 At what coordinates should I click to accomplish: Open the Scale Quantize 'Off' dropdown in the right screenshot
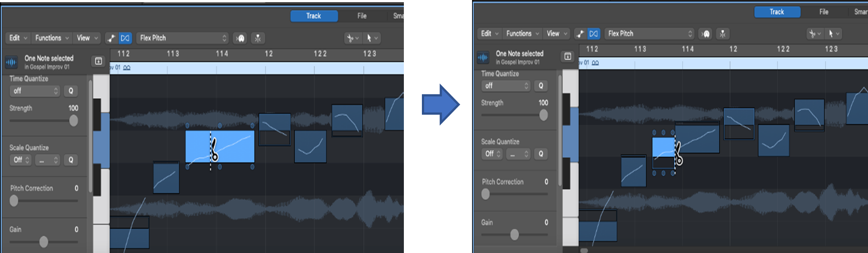pyautogui.click(x=492, y=154)
